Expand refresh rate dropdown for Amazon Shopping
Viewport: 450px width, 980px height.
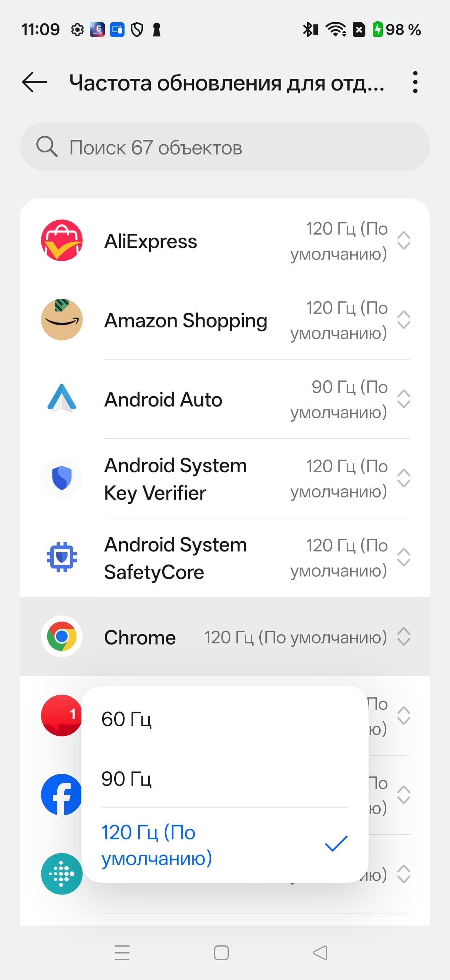click(x=404, y=320)
